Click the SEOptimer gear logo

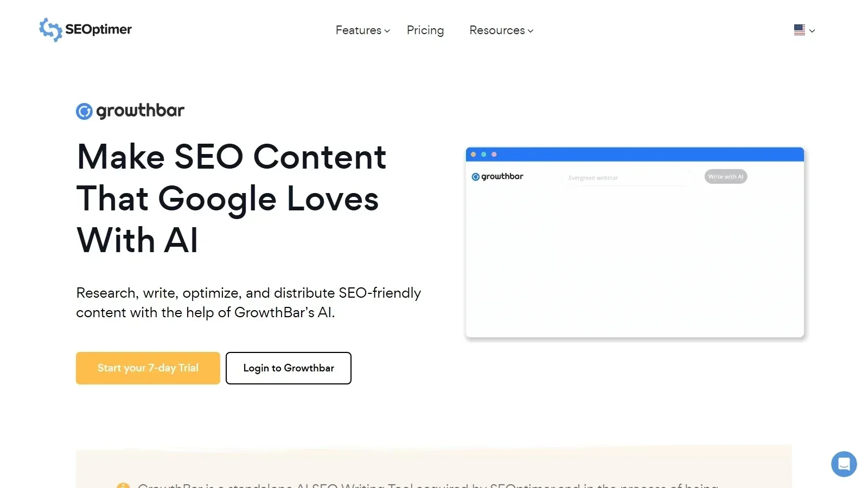click(50, 29)
